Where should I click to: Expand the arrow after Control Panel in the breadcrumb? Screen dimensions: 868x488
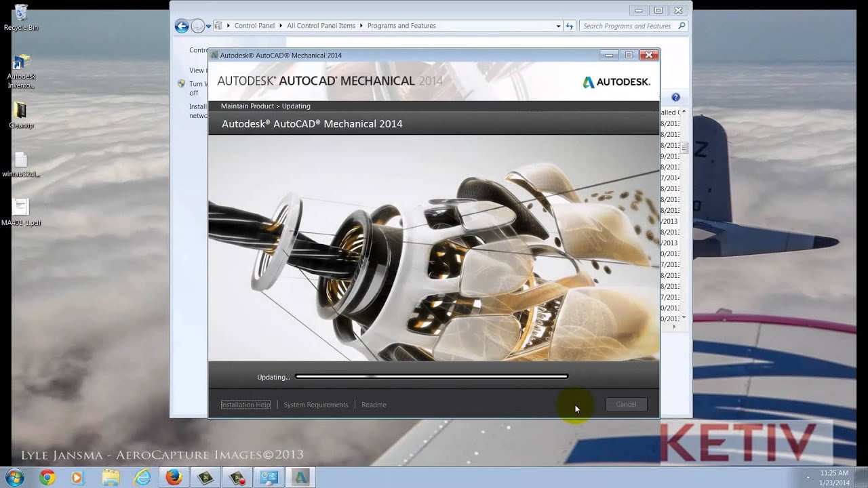click(x=281, y=26)
